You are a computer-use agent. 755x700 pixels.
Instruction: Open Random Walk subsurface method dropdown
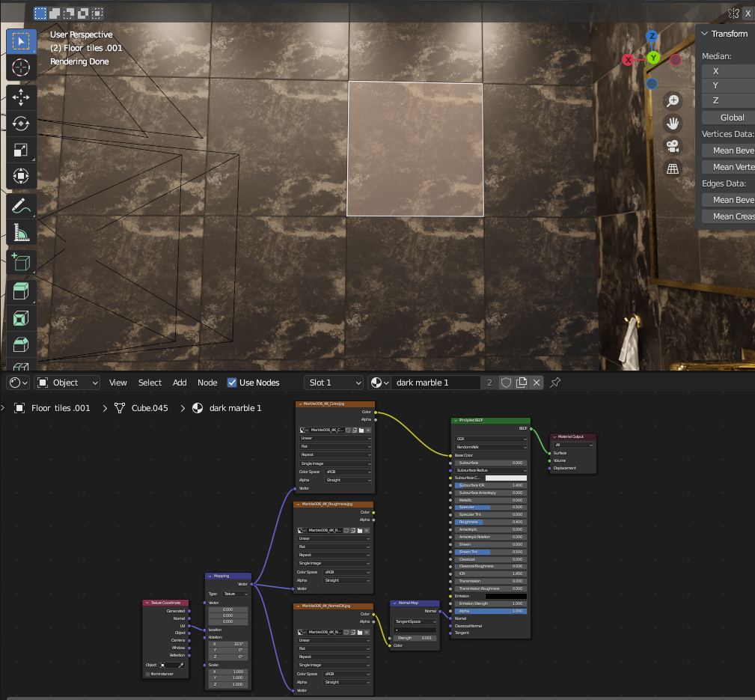pos(491,447)
